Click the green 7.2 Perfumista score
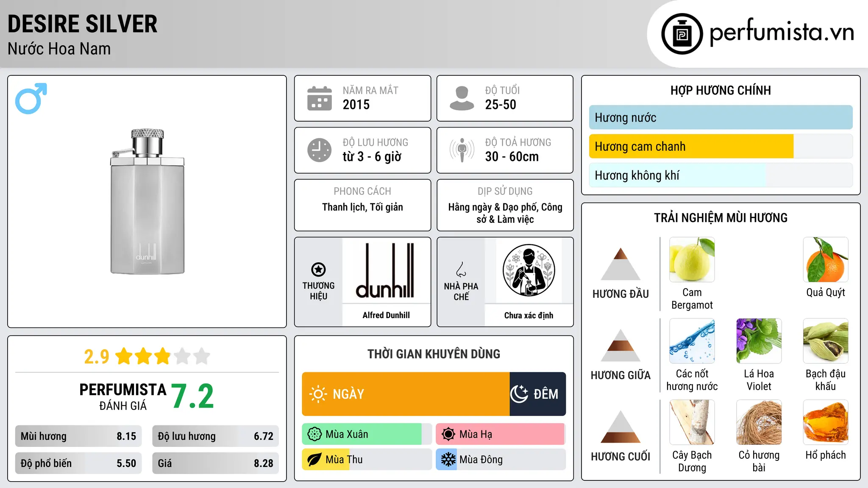 coord(193,396)
